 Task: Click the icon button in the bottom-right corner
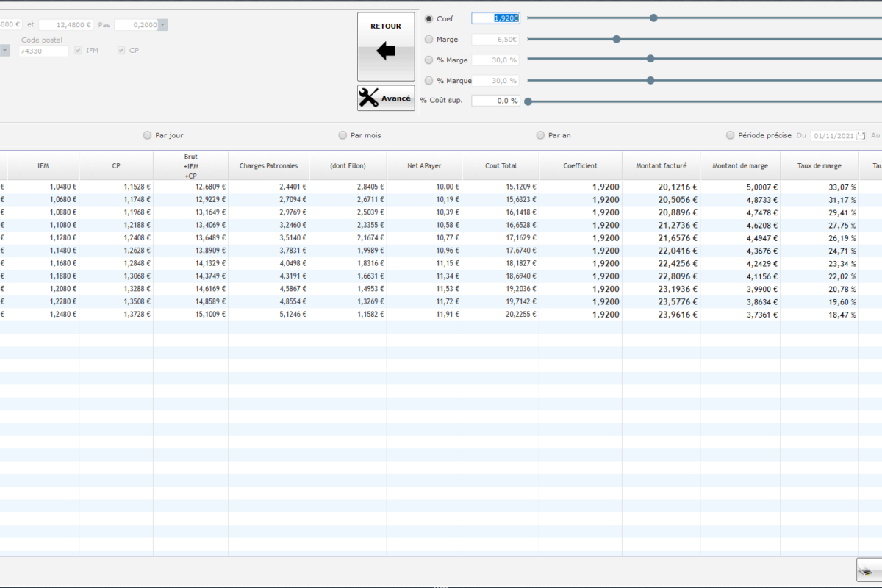coord(869,570)
